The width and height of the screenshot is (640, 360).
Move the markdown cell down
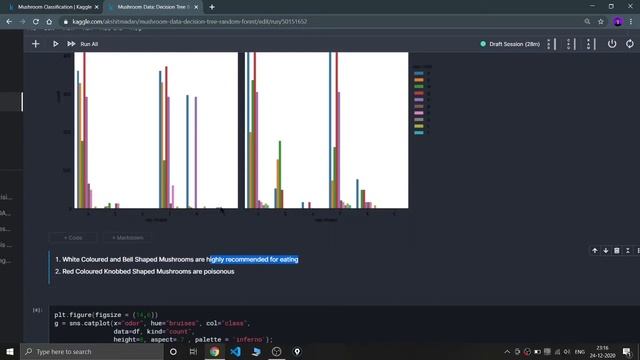point(606,251)
